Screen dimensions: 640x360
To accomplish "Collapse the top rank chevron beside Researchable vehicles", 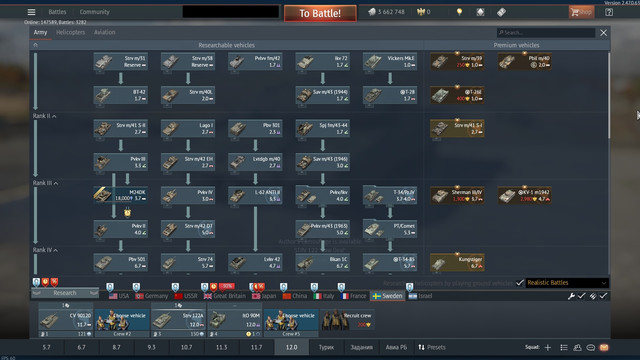I will [36, 45].
